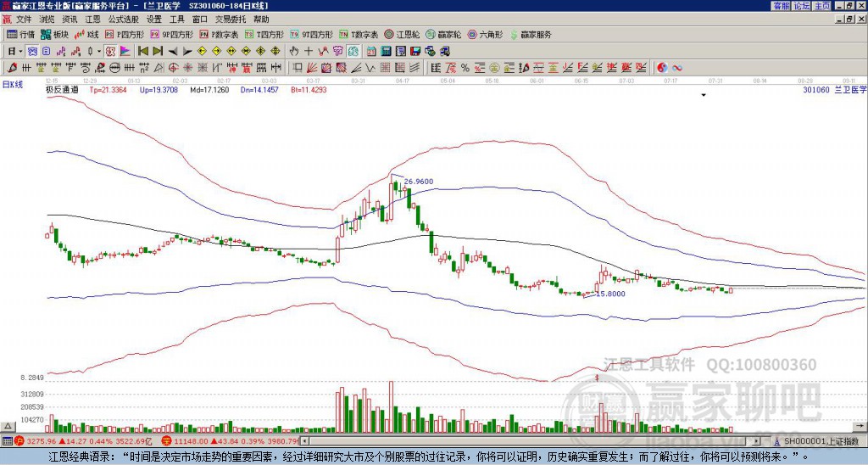Screen dimensions: 868x465
Task: Click the 26.9600 high price marker
Action: click(419, 182)
